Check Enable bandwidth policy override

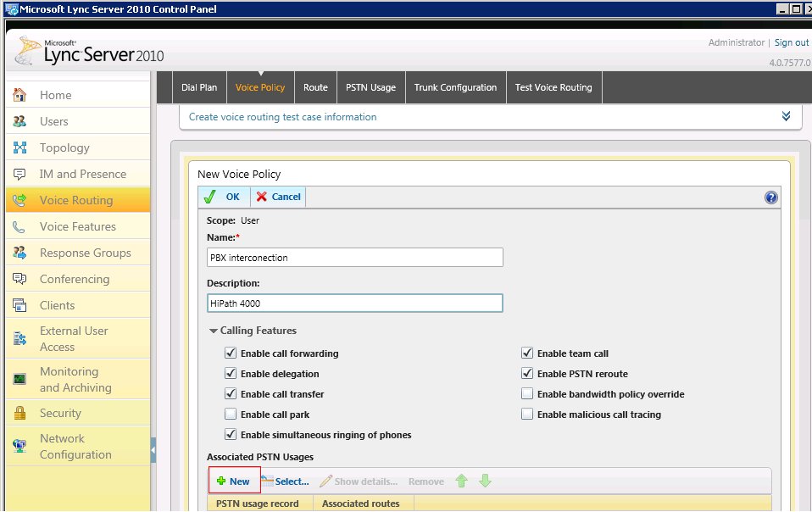coord(527,393)
